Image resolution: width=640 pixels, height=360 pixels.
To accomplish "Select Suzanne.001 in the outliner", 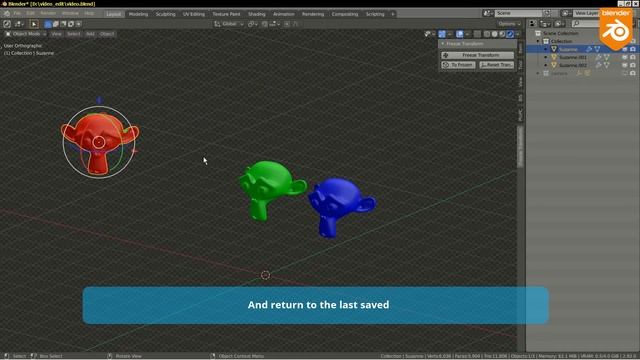I will [x=573, y=57].
